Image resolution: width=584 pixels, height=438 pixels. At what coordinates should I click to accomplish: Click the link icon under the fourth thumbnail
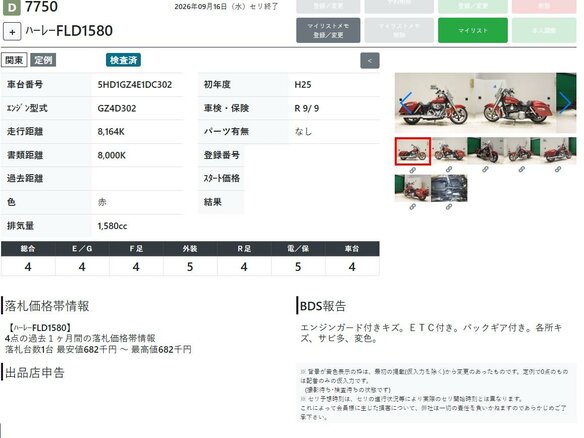(521, 169)
